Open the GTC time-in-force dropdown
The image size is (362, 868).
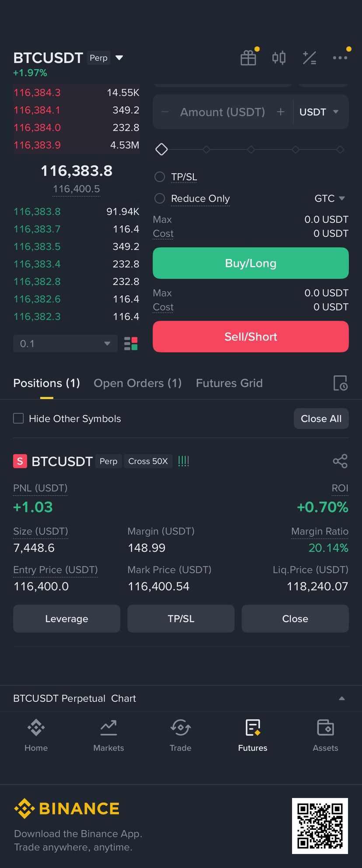pyautogui.click(x=330, y=199)
